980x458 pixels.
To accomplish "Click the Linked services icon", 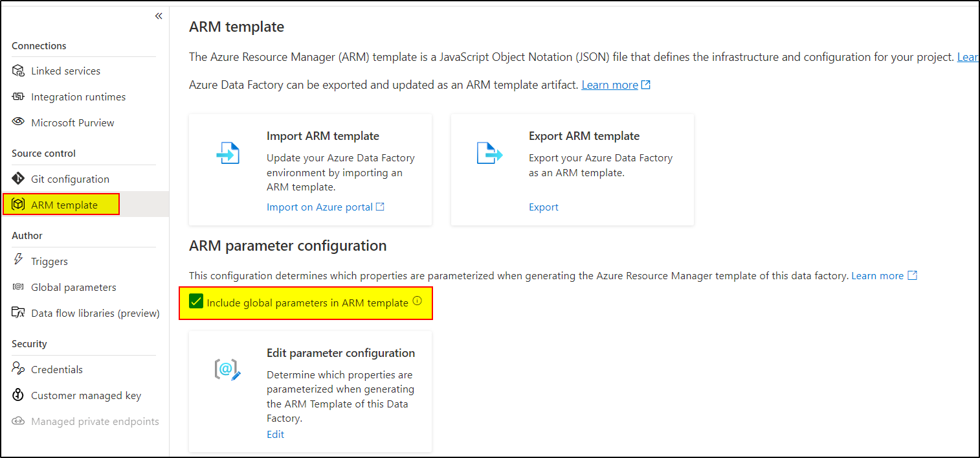I will pos(18,71).
